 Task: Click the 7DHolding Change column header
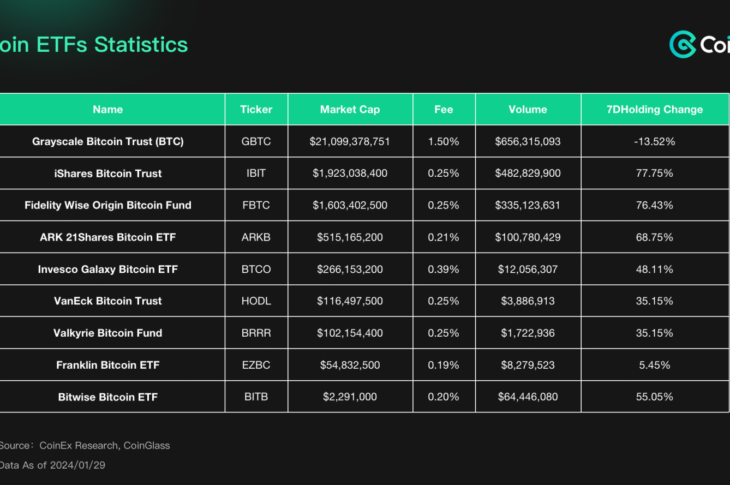654,109
